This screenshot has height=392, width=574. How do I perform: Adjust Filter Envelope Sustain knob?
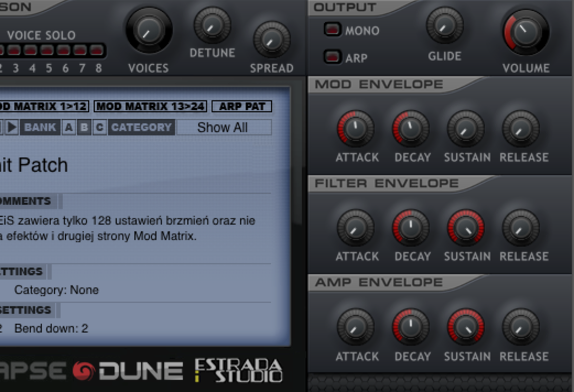point(466,228)
